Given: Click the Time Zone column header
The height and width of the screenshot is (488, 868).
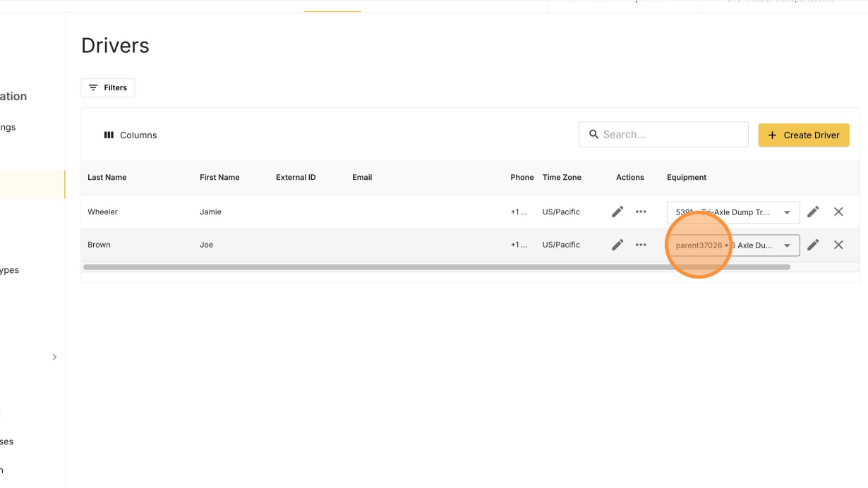Looking at the screenshot, I should pos(562,177).
